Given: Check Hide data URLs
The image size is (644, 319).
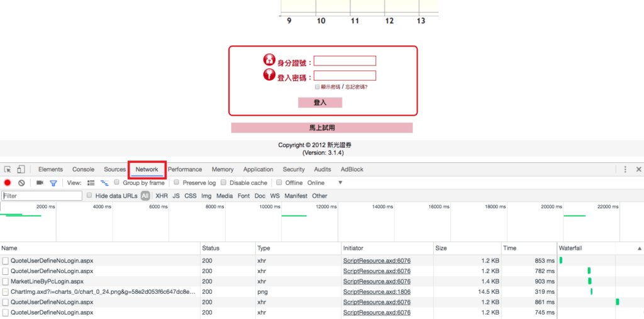Looking at the screenshot, I should (x=89, y=196).
